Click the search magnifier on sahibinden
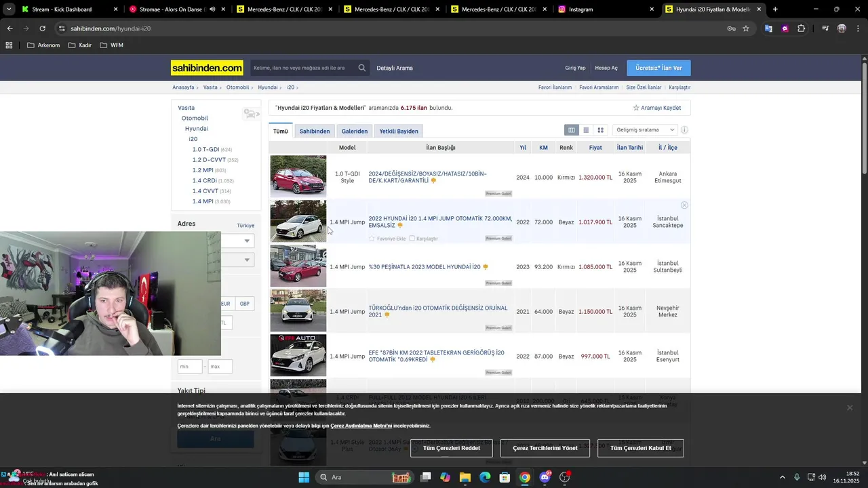Viewport: 868px width, 488px height. (362, 68)
